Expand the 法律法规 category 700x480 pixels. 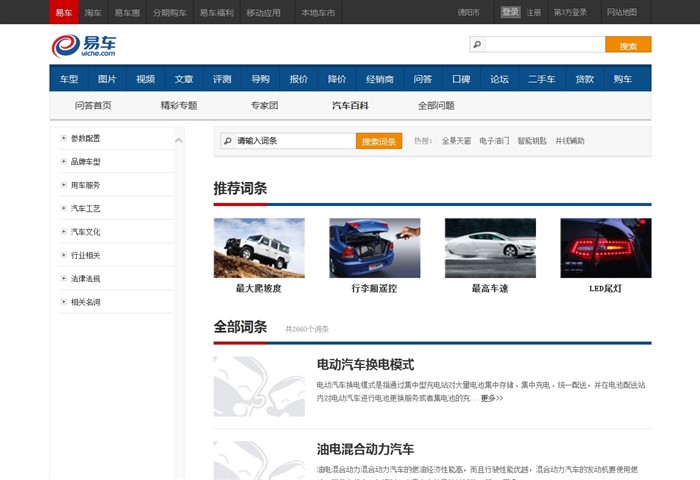[x=63, y=278]
